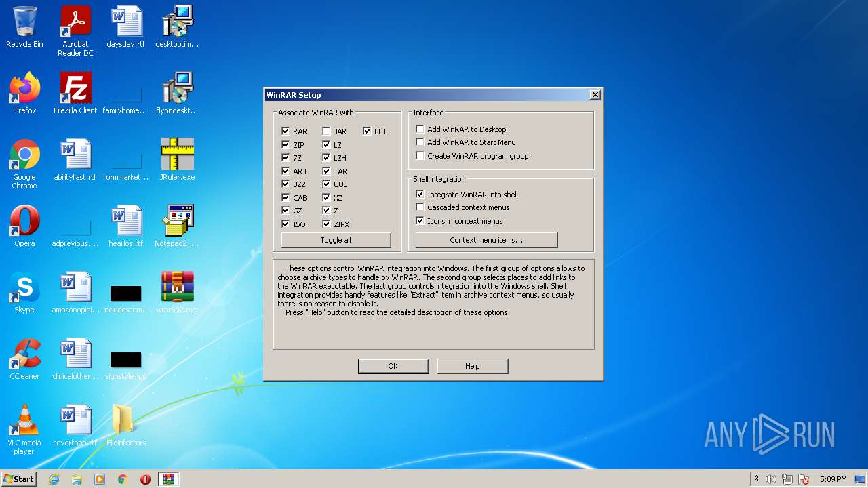The image size is (868, 488).
Task: Close the WinRAR Setup dialog
Action: pyautogui.click(x=595, y=95)
